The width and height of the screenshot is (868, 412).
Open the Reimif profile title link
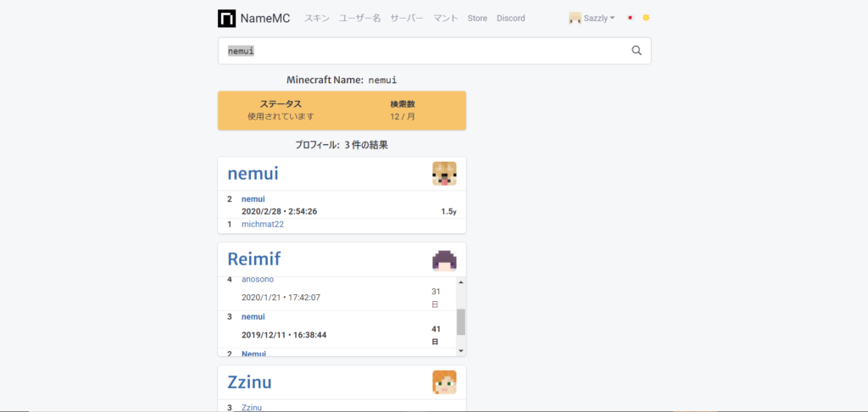click(254, 259)
